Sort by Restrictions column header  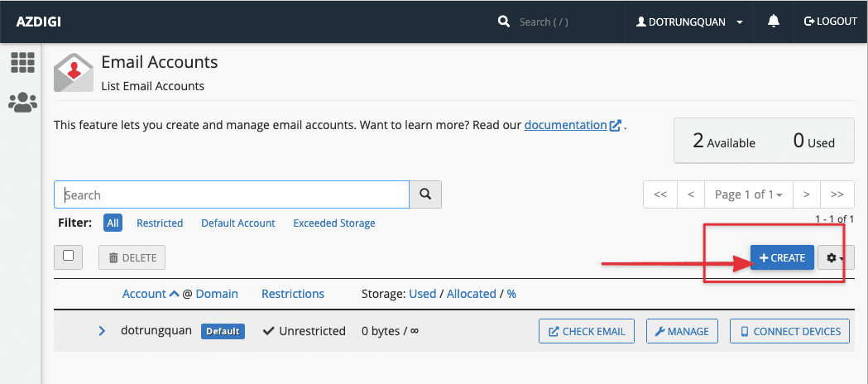pyautogui.click(x=293, y=294)
